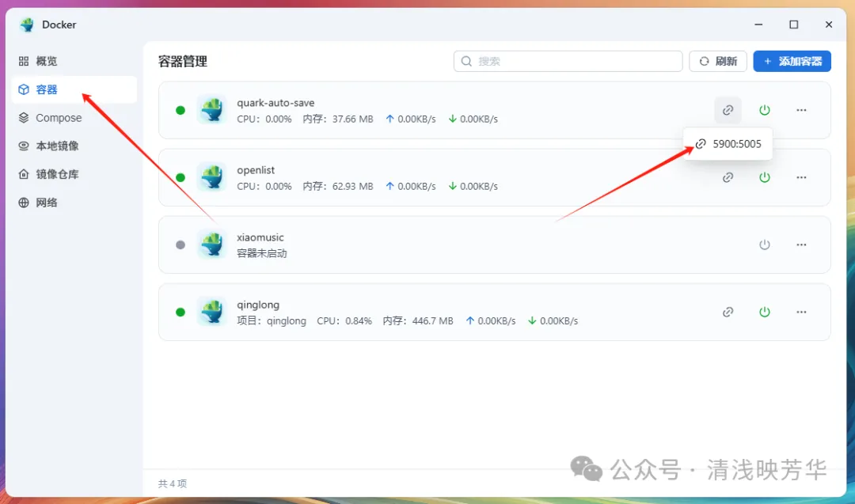Focus the 搜索 search input field
This screenshot has height=504, width=855.
click(x=568, y=61)
